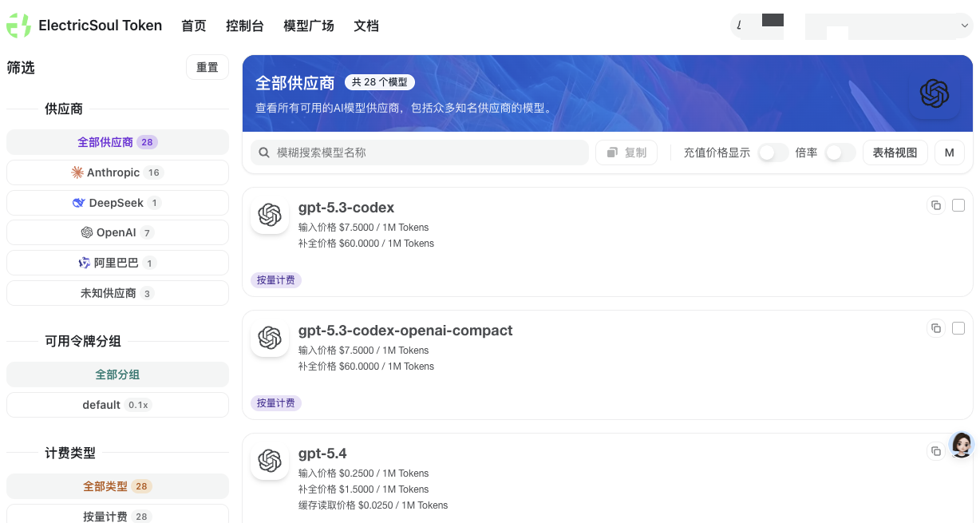Click the OpenAI logo in the blue banner

(935, 93)
